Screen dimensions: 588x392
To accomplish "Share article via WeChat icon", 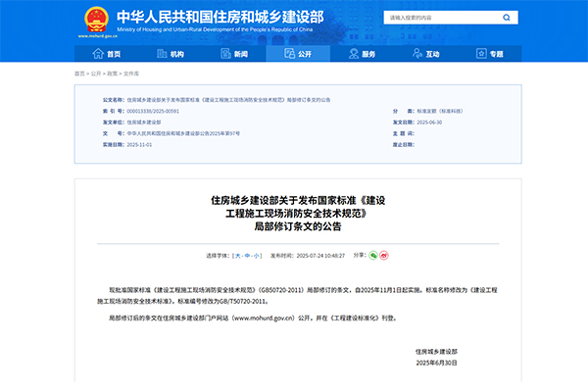I will (x=373, y=255).
